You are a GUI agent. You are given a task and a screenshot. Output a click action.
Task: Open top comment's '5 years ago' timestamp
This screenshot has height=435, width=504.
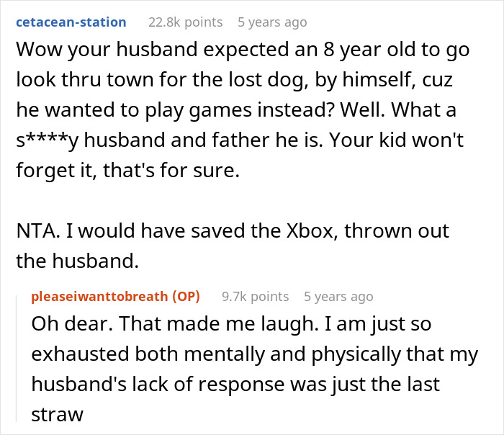(273, 22)
